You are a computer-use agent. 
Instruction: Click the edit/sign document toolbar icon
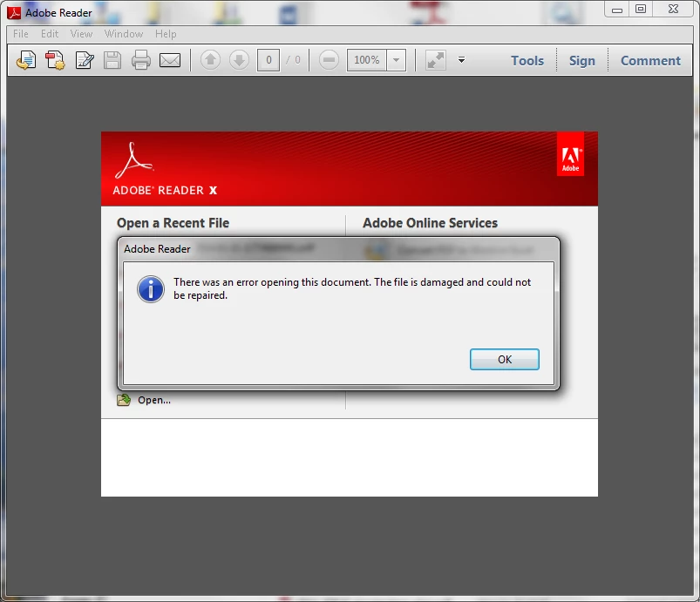pyautogui.click(x=84, y=60)
